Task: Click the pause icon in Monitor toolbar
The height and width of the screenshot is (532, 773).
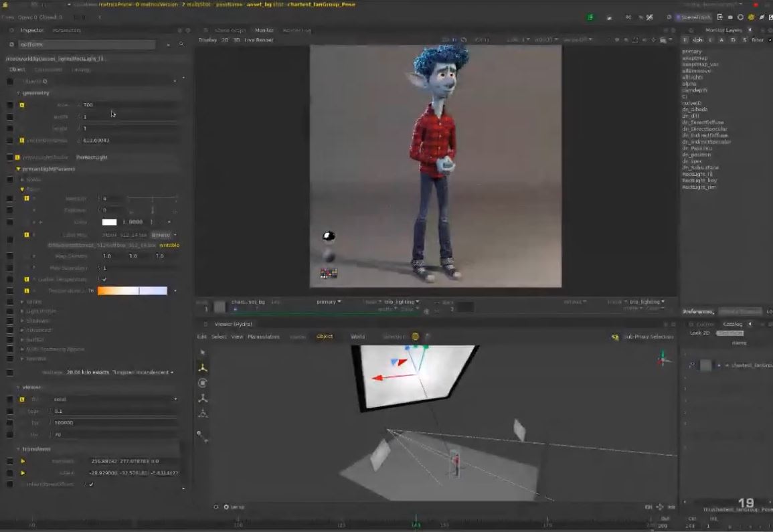Action: [454, 40]
